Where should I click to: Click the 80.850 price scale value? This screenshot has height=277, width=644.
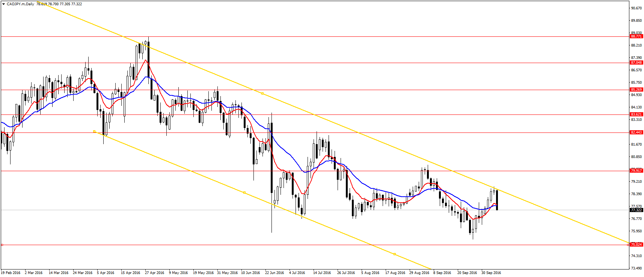click(x=636, y=157)
